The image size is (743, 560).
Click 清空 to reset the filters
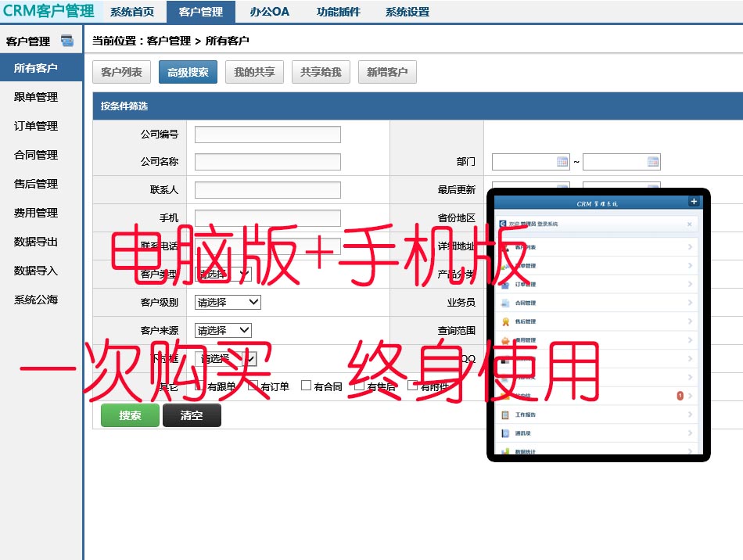[x=192, y=415]
